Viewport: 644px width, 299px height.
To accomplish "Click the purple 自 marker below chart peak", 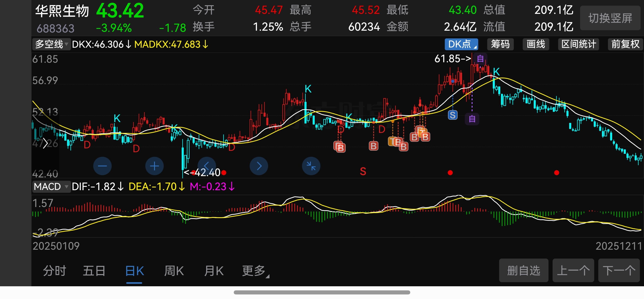I will pos(472,119).
